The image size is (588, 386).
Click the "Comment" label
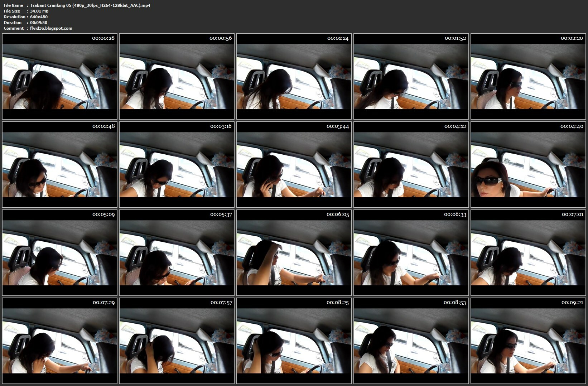click(14, 28)
